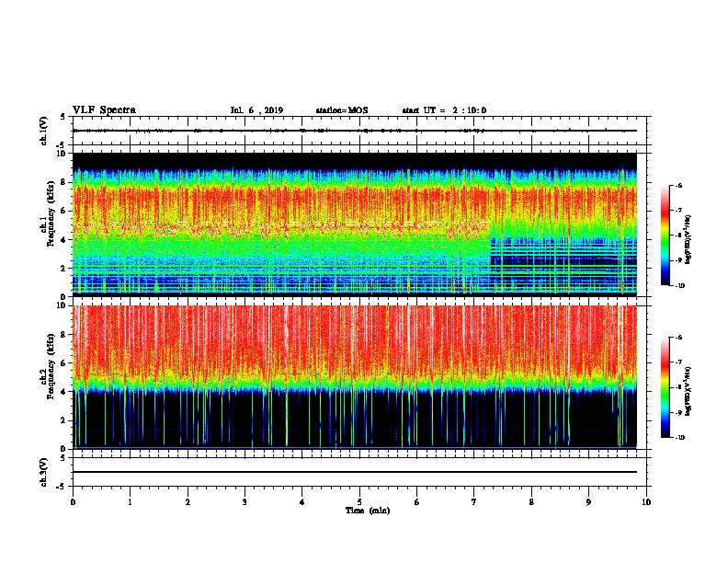This screenshot has width=728, height=563.
Task: Click the ch.3 flat voltage trace
Action: point(354,472)
